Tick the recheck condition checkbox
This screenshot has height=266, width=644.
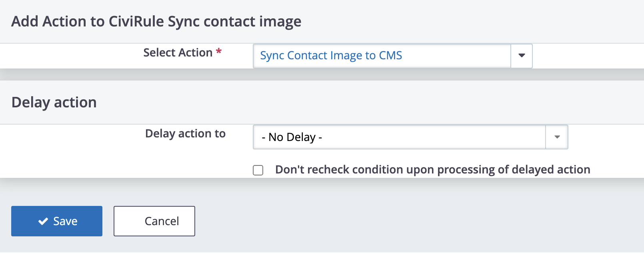258,170
